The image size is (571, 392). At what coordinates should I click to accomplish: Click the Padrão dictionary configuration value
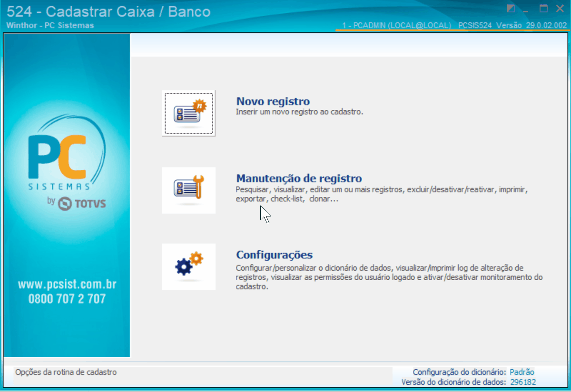click(x=522, y=372)
